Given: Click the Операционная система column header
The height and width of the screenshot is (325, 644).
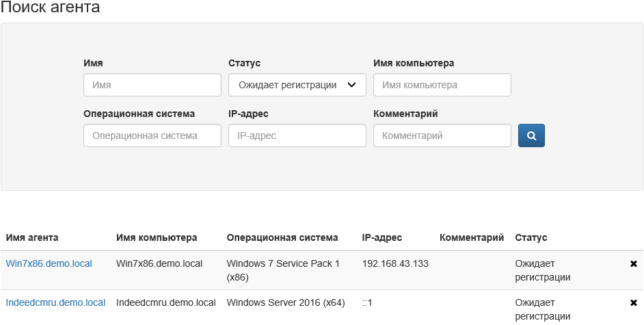Looking at the screenshot, I should tap(282, 237).
